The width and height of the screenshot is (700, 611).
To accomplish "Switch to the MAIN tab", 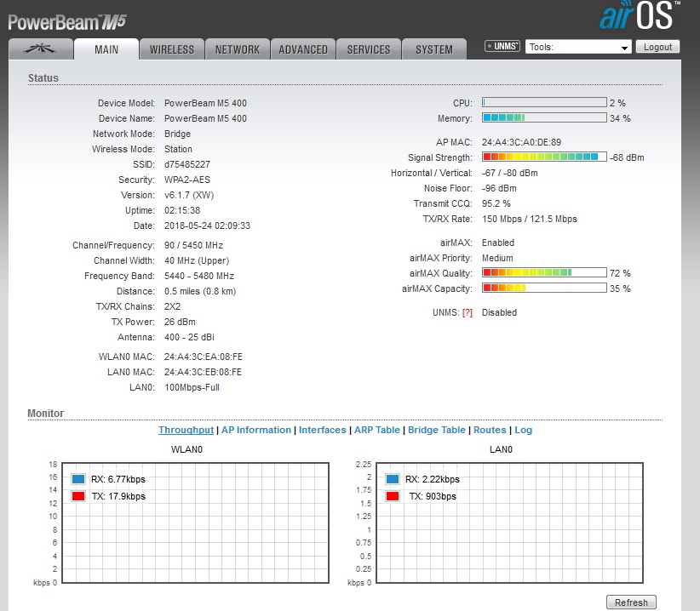I will tap(106, 49).
